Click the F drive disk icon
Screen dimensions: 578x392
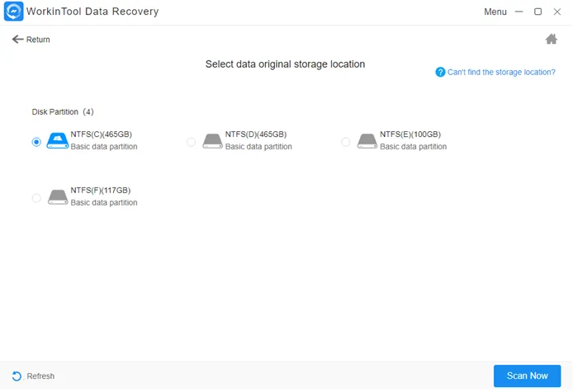pyautogui.click(x=58, y=197)
